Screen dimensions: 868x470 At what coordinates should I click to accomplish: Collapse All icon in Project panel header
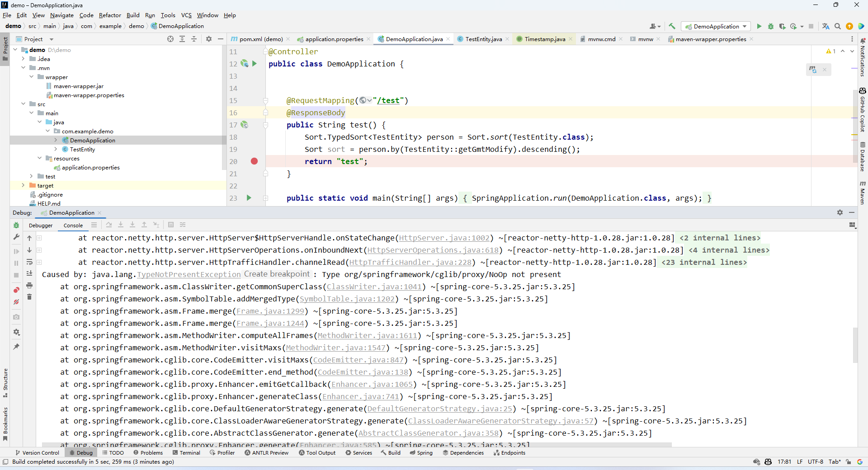(x=194, y=39)
